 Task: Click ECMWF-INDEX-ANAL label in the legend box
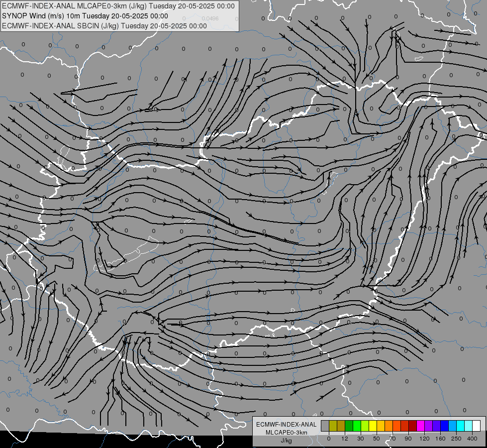tap(286, 425)
